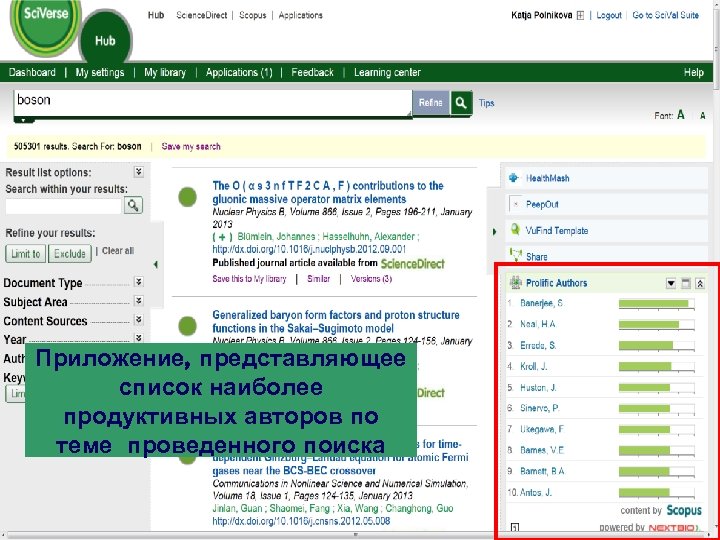The height and width of the screenshot is (540, 720).
Task: Open Generalized baryon form factors article
Action: pos(336,321)
